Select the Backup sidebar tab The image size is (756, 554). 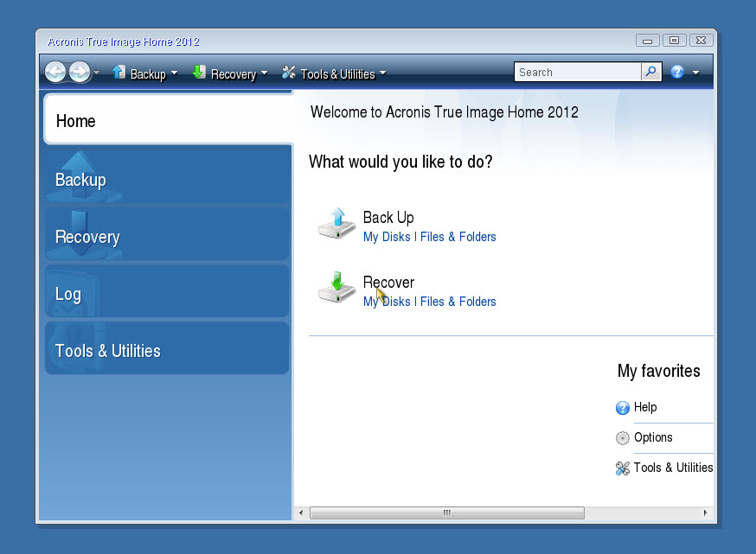[x=167, y=177]
